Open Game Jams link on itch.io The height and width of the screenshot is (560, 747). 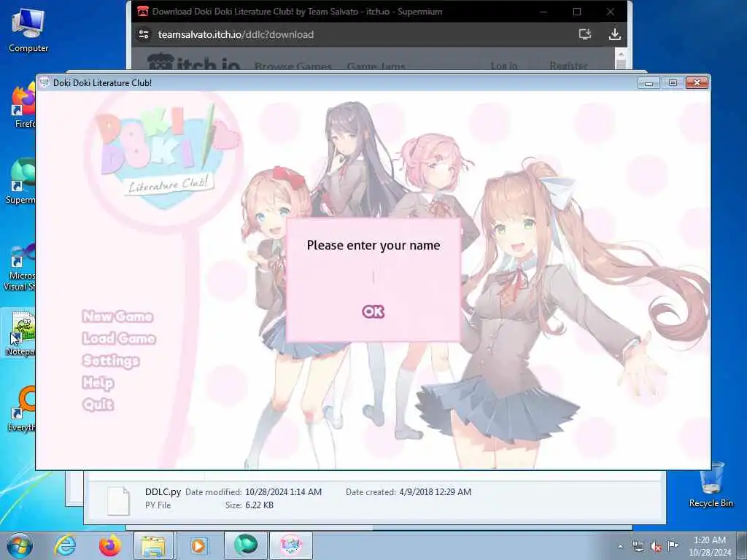pos(376,66)
